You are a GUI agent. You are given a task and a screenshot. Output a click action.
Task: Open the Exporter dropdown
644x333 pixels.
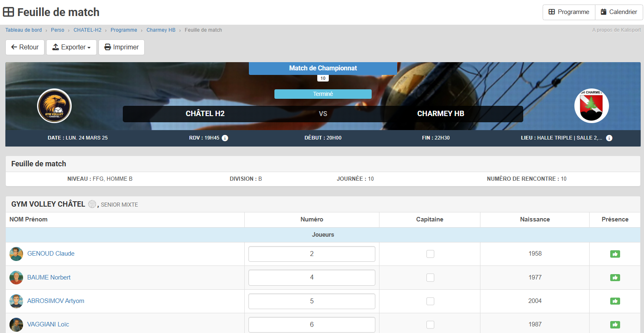coord(71,47)
